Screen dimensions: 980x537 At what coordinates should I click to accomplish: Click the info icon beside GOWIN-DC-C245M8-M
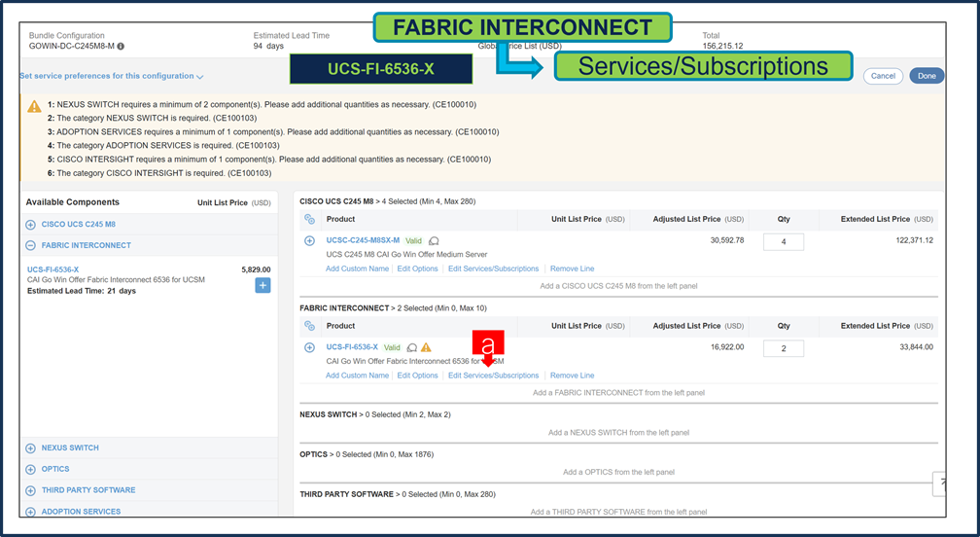(x=121, y=47)
